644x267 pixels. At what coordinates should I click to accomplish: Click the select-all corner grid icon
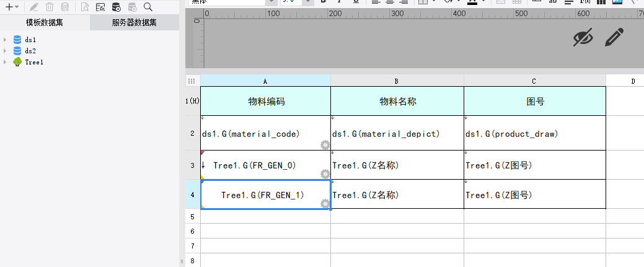(x=192, y=81)
